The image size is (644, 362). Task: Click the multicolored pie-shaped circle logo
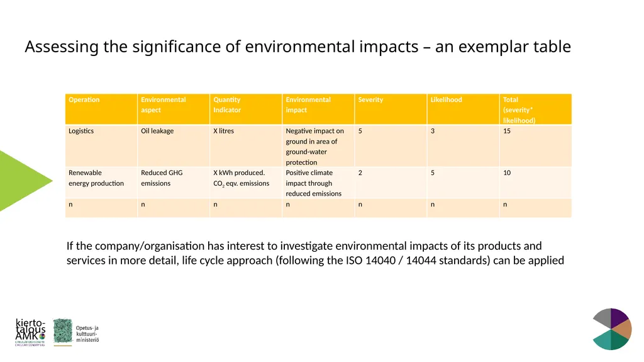(612, 329)
